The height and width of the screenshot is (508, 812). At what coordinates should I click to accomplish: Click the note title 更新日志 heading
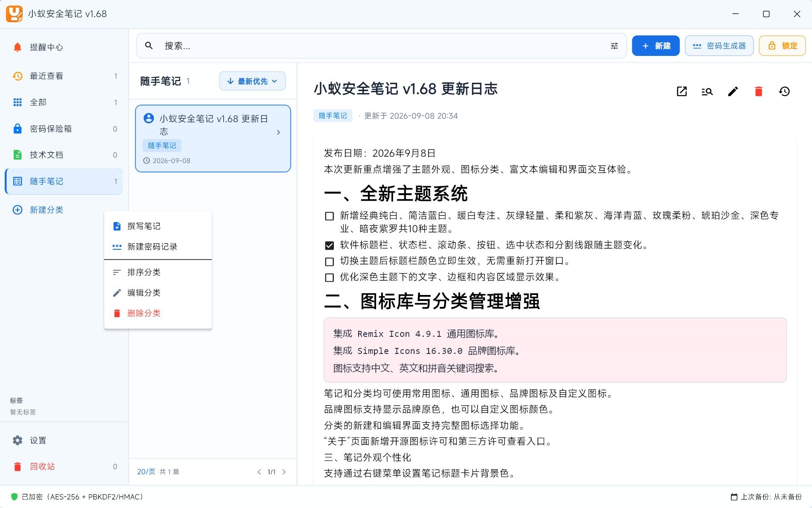(406, 89)
